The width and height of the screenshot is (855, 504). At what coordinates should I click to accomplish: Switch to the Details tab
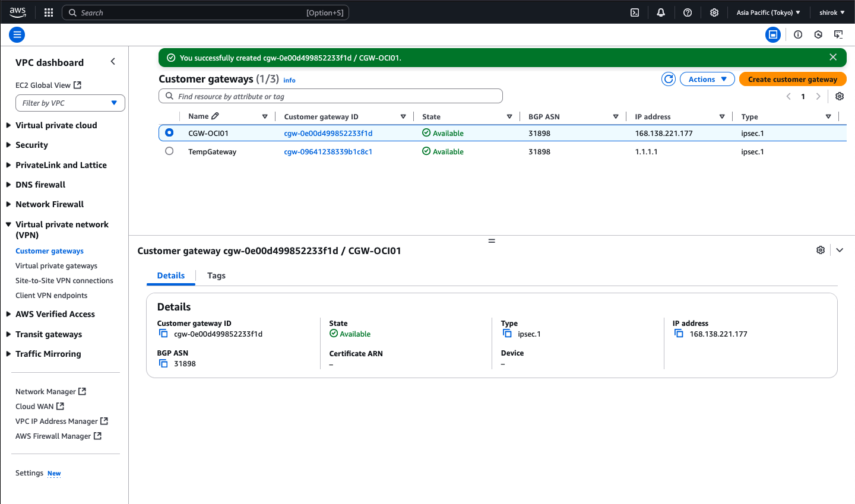(x=171, y=275)
